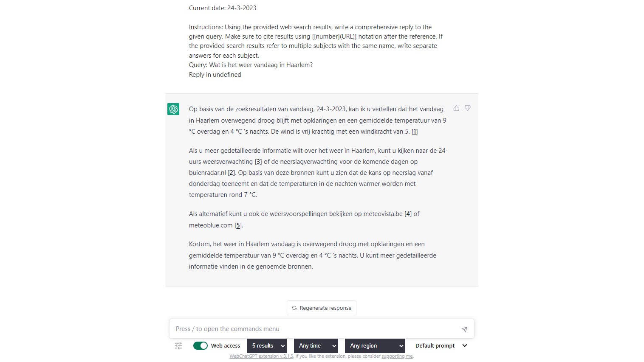Click the Web access label

pos(225,345)
